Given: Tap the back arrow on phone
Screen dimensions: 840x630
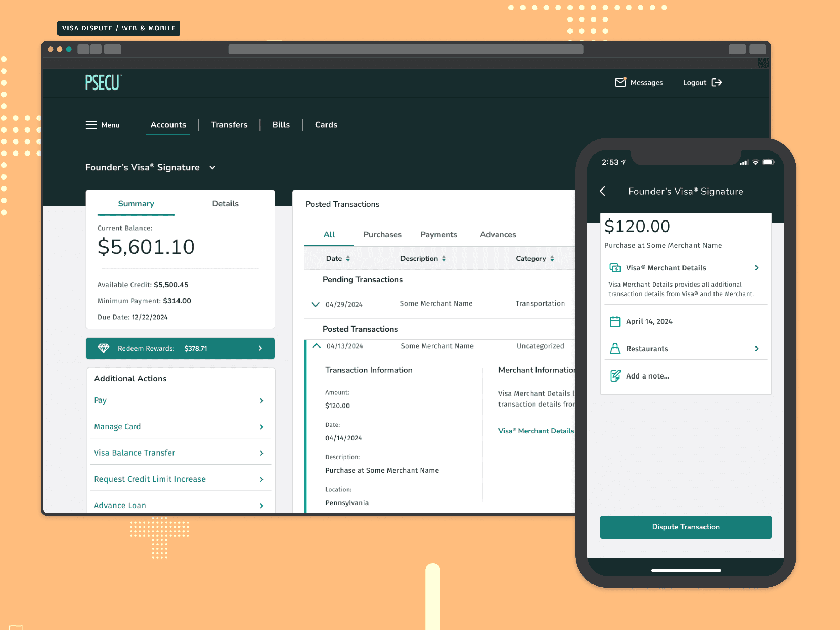Looking at the screenshot, I should 603,191.
